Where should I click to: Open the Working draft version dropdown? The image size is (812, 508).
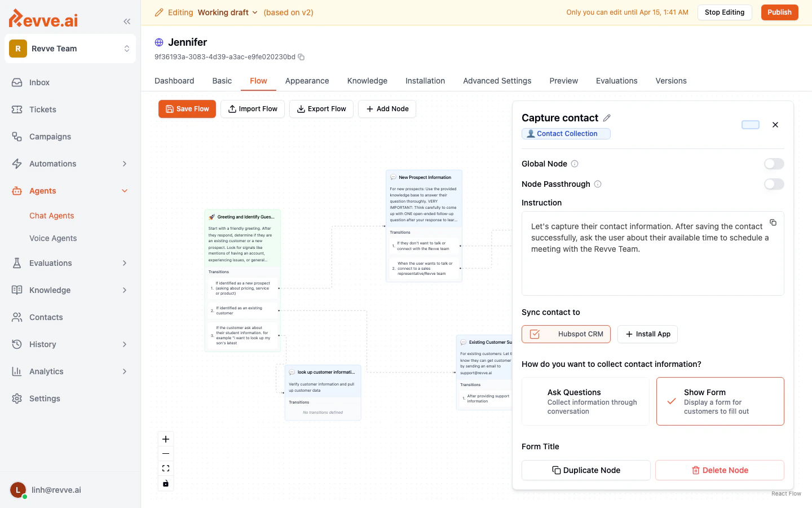click(x=227, y=12)
